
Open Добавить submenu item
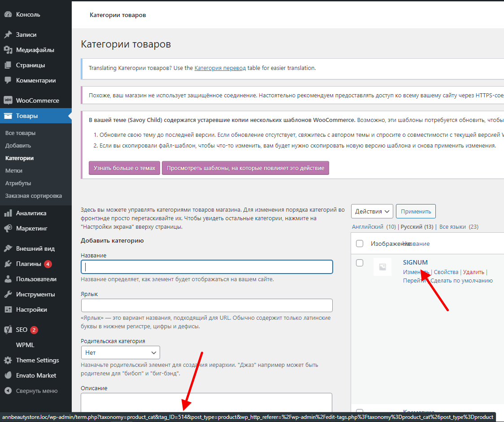coord(18,146)
